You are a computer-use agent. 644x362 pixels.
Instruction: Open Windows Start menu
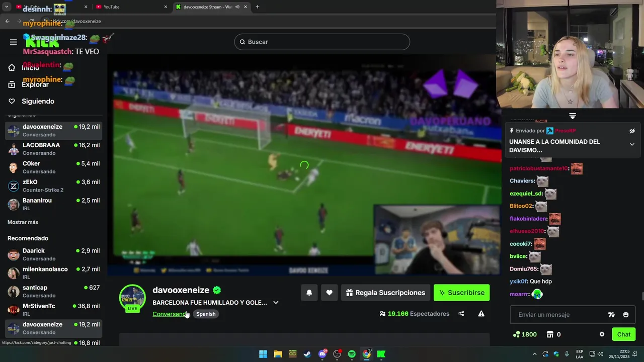tap(263, 354)
